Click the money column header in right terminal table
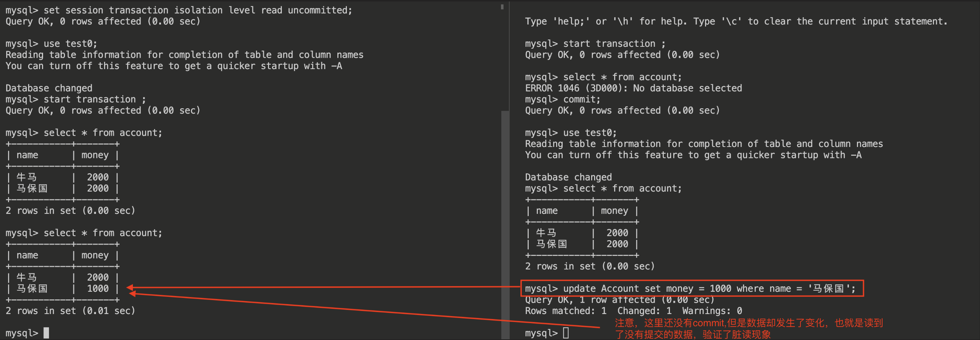This screenshot has width=980, height=340. point(614,211)
